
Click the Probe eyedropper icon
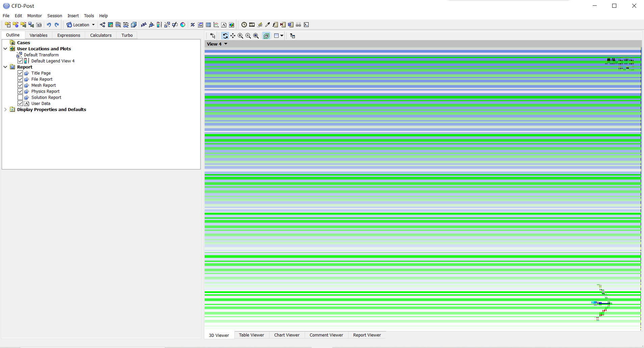267,25
